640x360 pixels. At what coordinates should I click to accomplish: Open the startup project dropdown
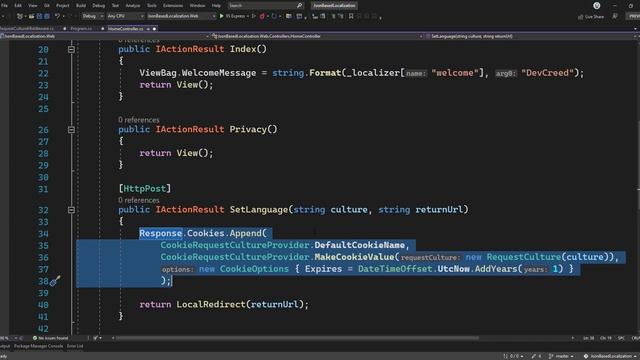181,16
